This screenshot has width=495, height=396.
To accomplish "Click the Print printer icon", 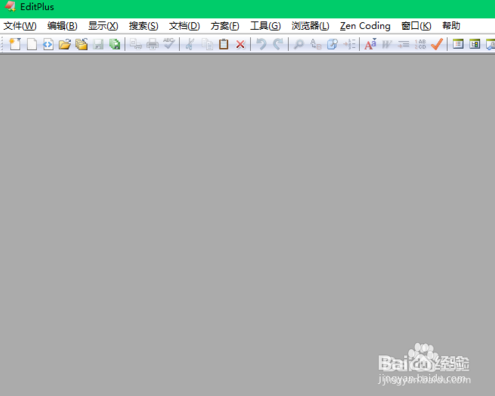I will 152,44.
